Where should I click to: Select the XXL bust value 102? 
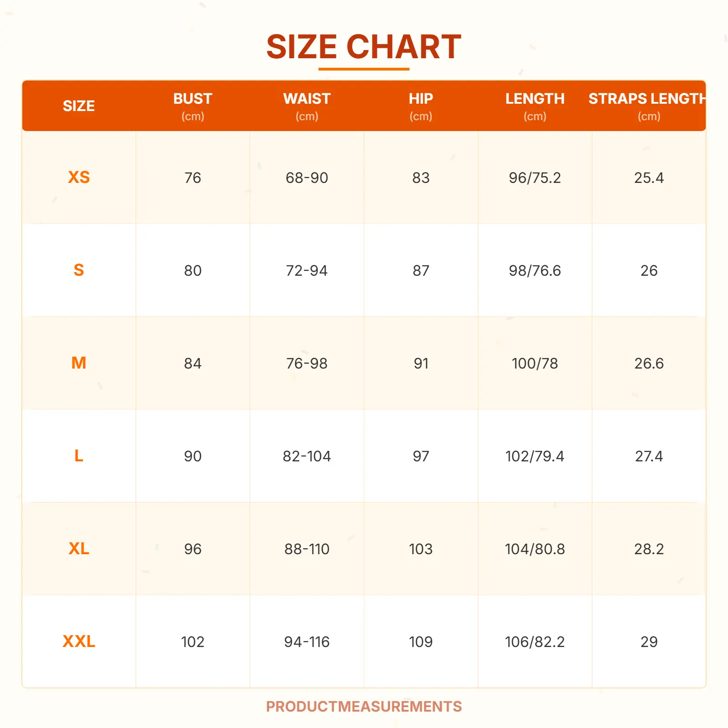[x=193, y=642]
